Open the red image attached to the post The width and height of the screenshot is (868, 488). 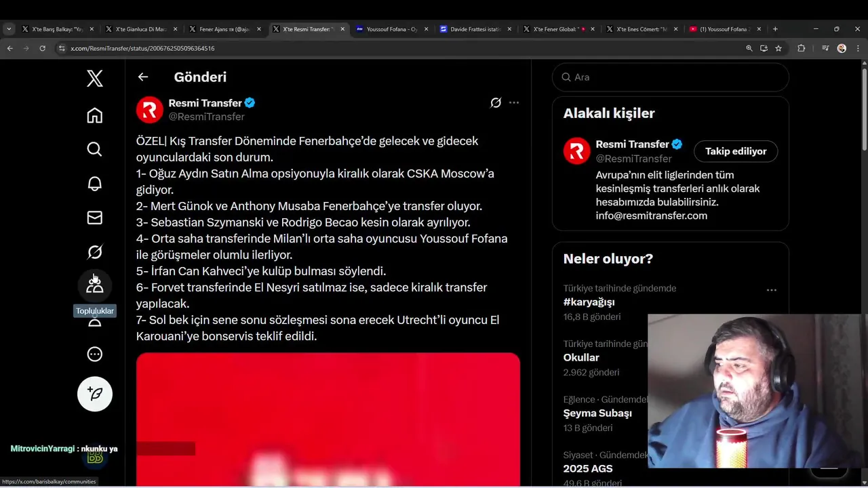[x=328, y=419]
